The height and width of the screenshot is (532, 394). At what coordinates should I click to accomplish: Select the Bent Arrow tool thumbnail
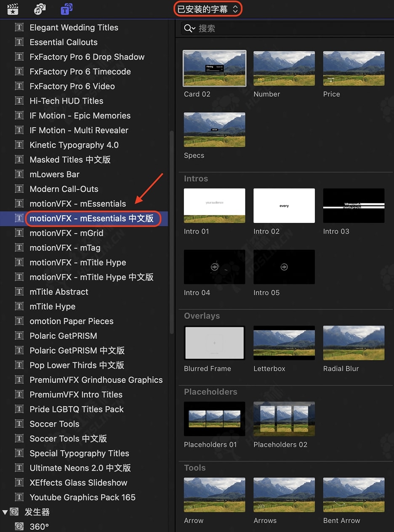pos(354,495)
